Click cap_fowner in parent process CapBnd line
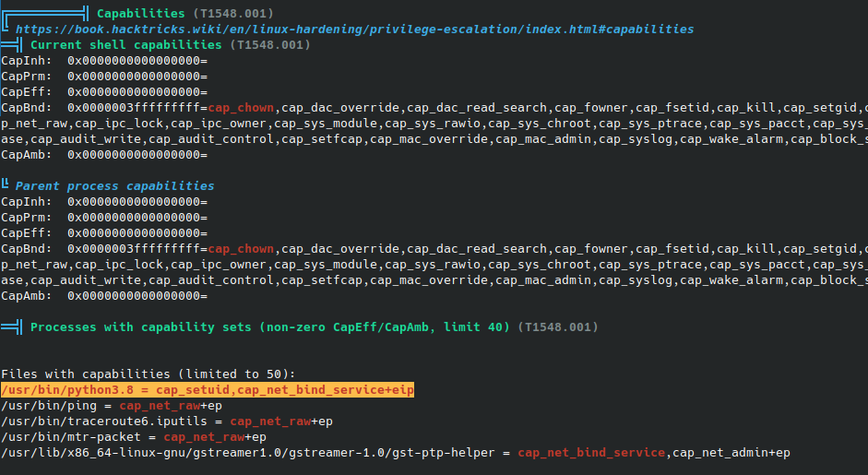868x475 pixels. click(x=591, y=249)
